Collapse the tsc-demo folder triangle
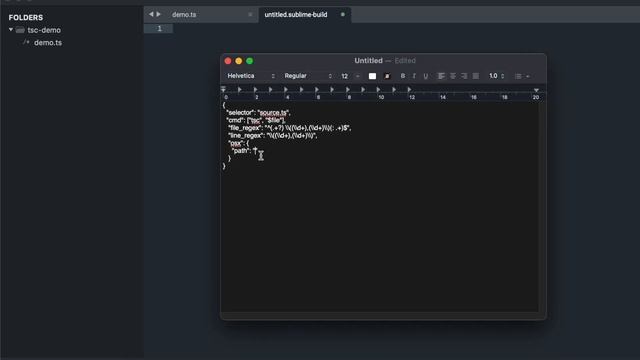This screenshot has height=360, width=640. pyautogui.click(x=11, y=30)
